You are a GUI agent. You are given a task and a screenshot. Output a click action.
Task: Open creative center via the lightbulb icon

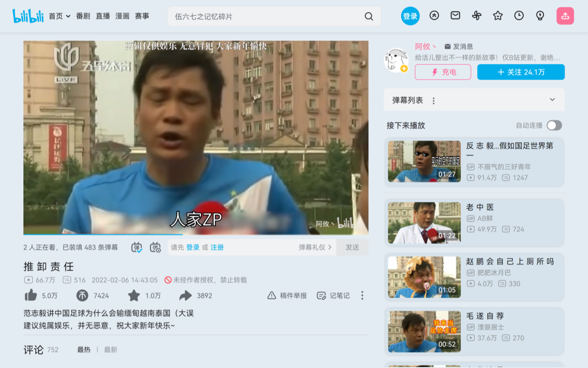(540, 15)
